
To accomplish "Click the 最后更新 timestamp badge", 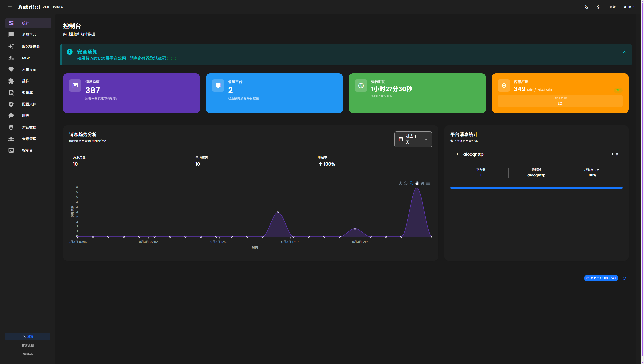I will [601, 278].
